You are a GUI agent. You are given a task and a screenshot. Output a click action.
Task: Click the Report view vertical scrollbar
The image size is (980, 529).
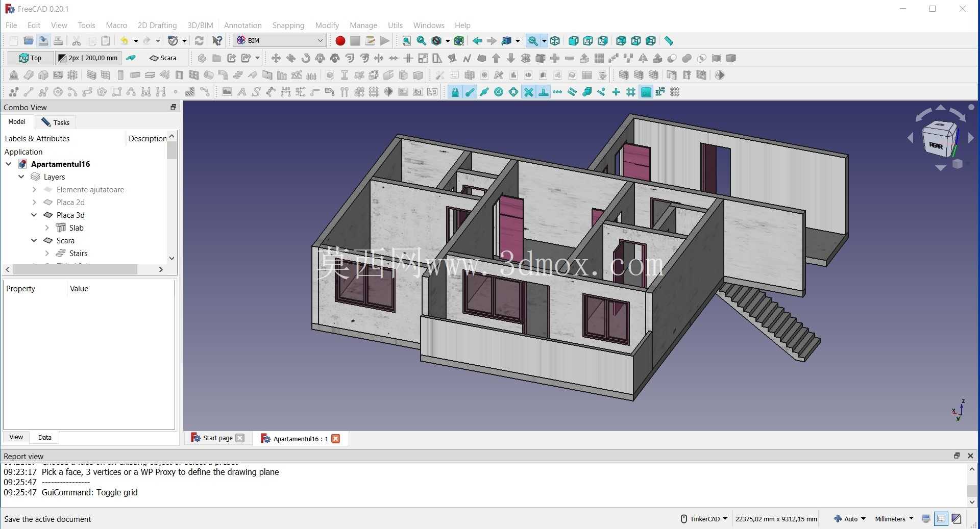click(x=972, y=490)
